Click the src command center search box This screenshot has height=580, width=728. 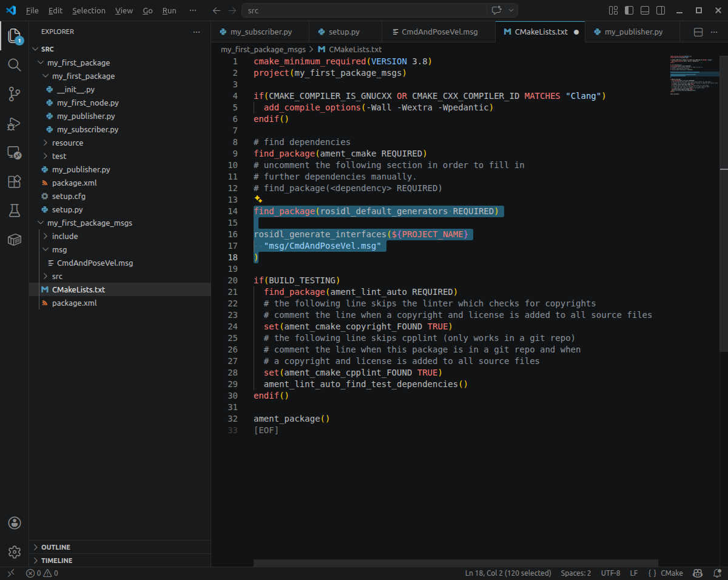pos(364,10)
